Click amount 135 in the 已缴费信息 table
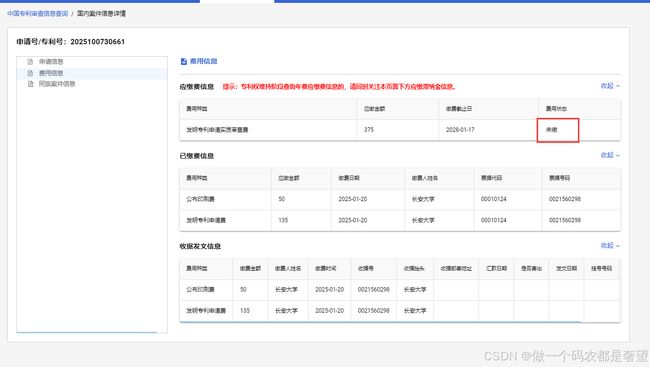This screenshot has width=650, height=367. click(283, 220)
